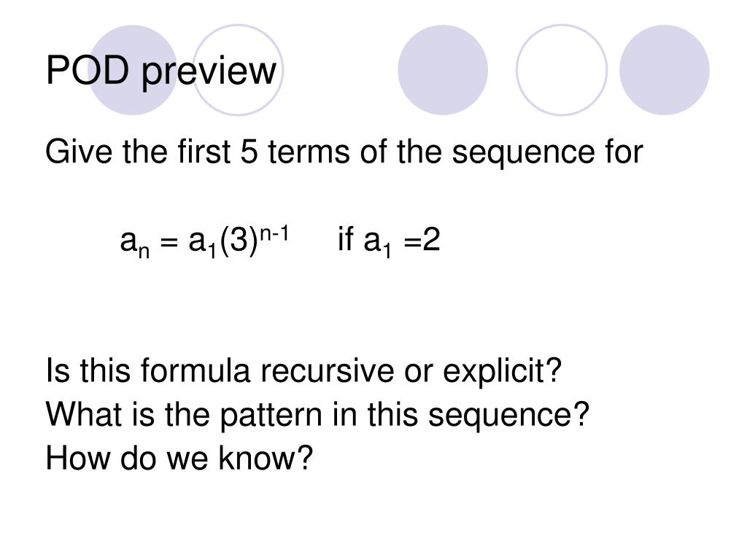Image resolution: width=747 pixels, height=560 pixels.
Task: Click the middle filled lavender circle
Action: tap(443, 70)
